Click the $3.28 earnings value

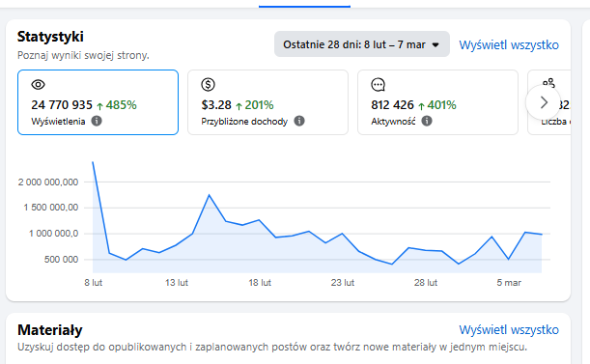tap(216, 105)
